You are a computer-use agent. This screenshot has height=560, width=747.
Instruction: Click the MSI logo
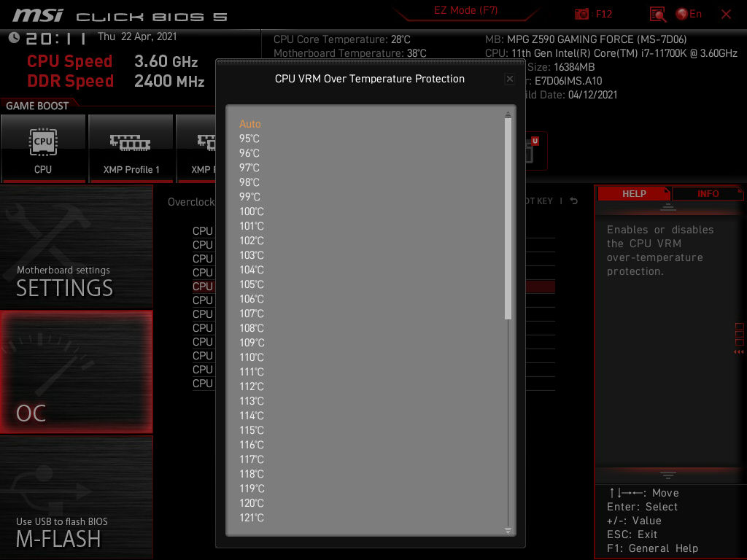coord(37,15)
